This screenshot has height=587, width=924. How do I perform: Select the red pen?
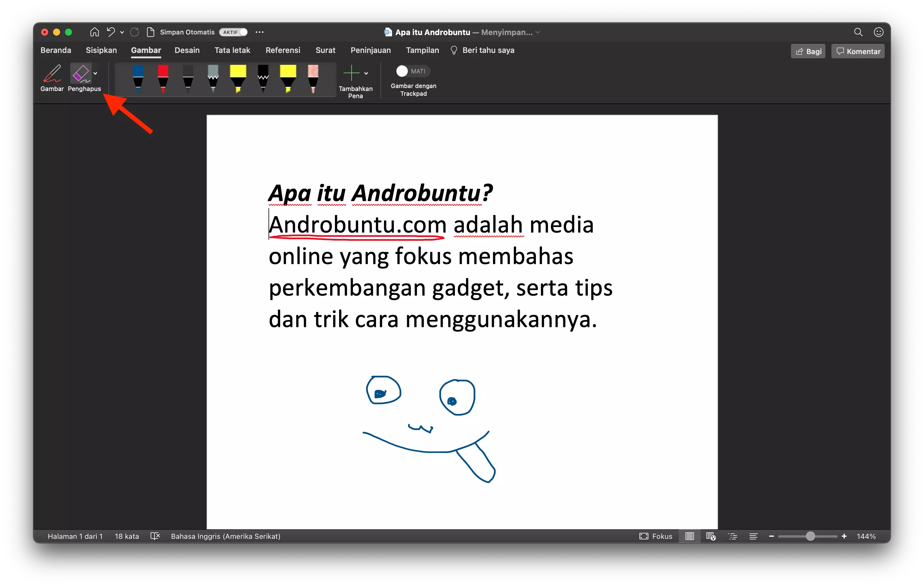click(x=163, y=79)
